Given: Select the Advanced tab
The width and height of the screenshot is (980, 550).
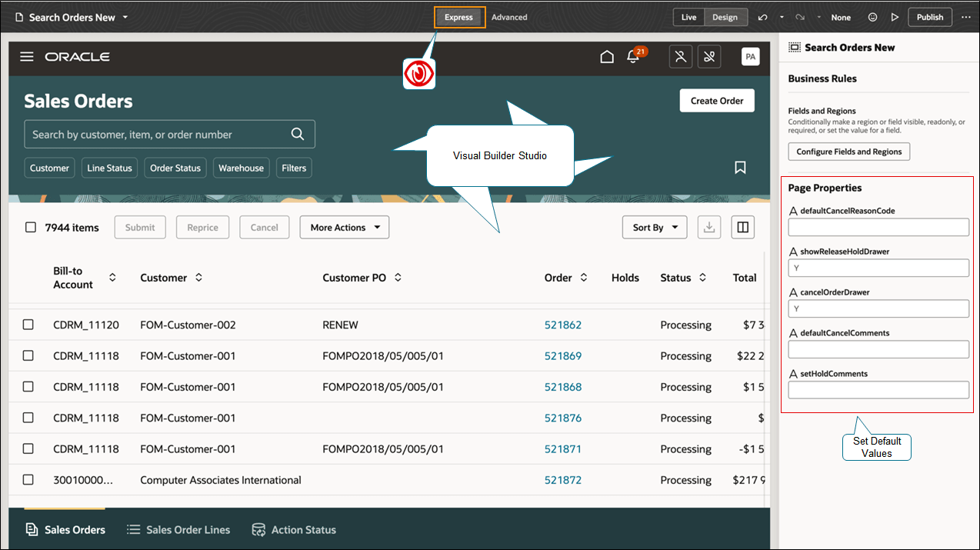Looking at the screenshot, I should pos(509,17).
